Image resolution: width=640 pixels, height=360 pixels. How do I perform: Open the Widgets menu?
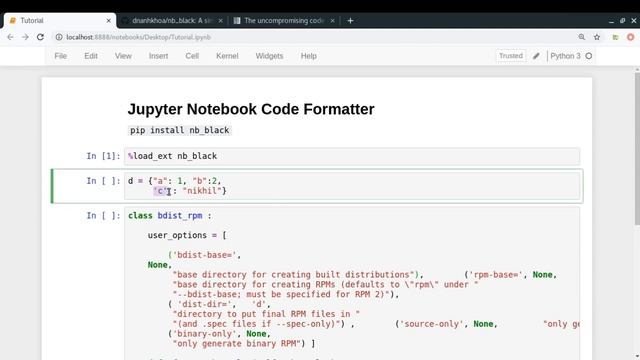(x=269, y=56)
